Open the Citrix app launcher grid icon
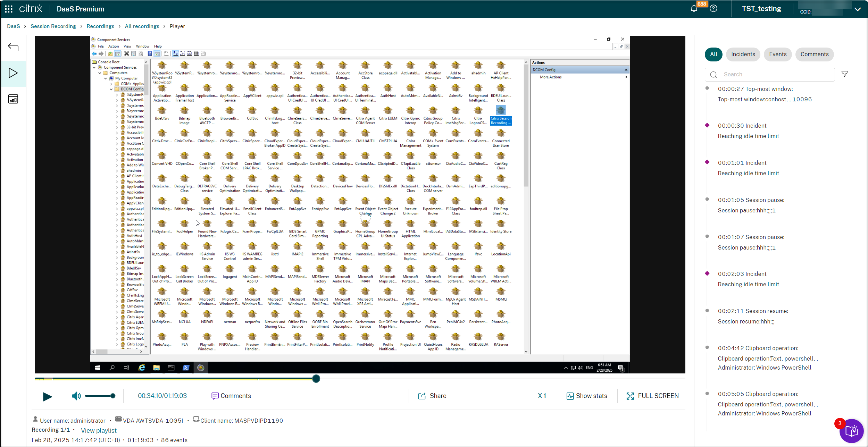868x447 pixels. click(9, 9)
